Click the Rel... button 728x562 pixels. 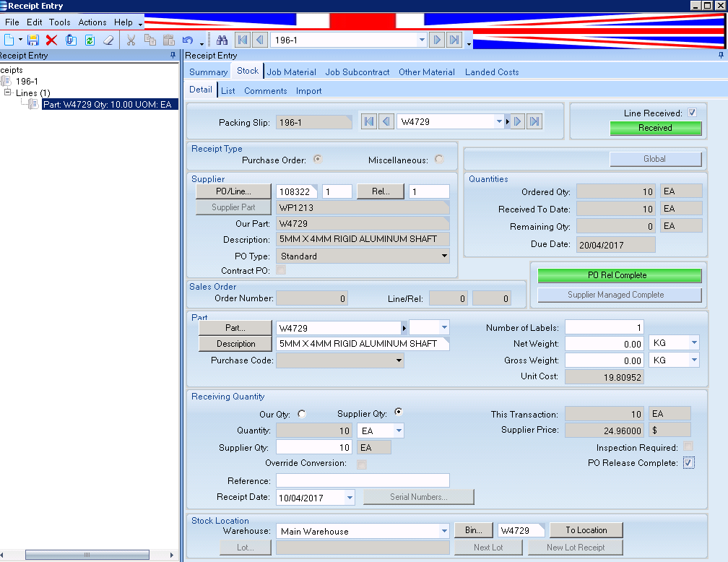(x=381, y=191)
